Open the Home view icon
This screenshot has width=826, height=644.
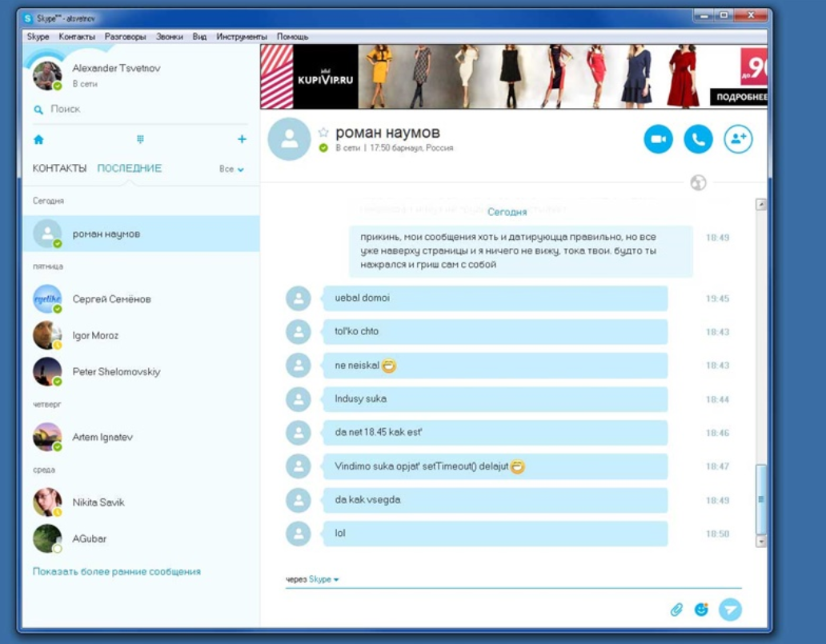point(38,139)
